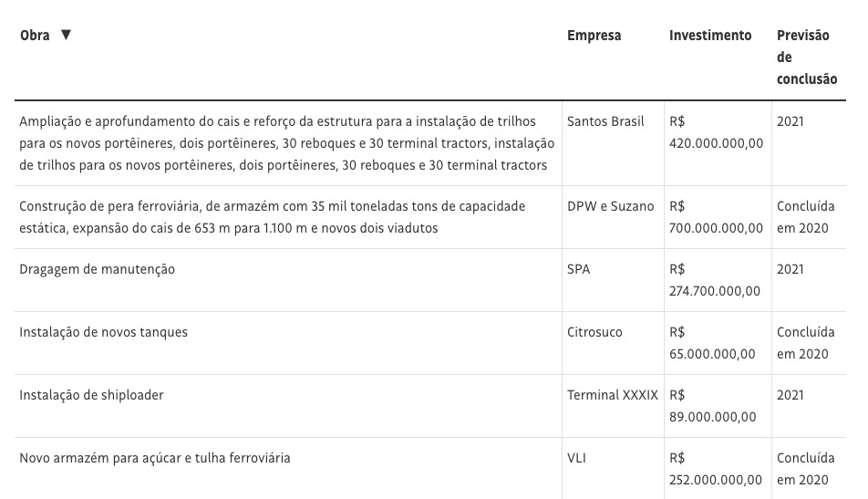Click the Obra column header text
The height and width of the screenshot is (499, 868).
click(x=35, y=36)
